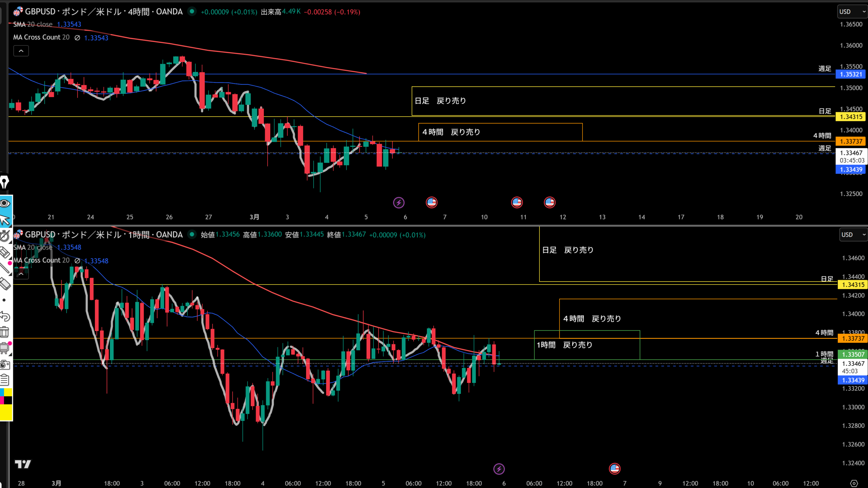The image size is (868, 488).
Task: Click GBPUSD 1時間 symbol title in lower chart
Action: coord(103,235)
